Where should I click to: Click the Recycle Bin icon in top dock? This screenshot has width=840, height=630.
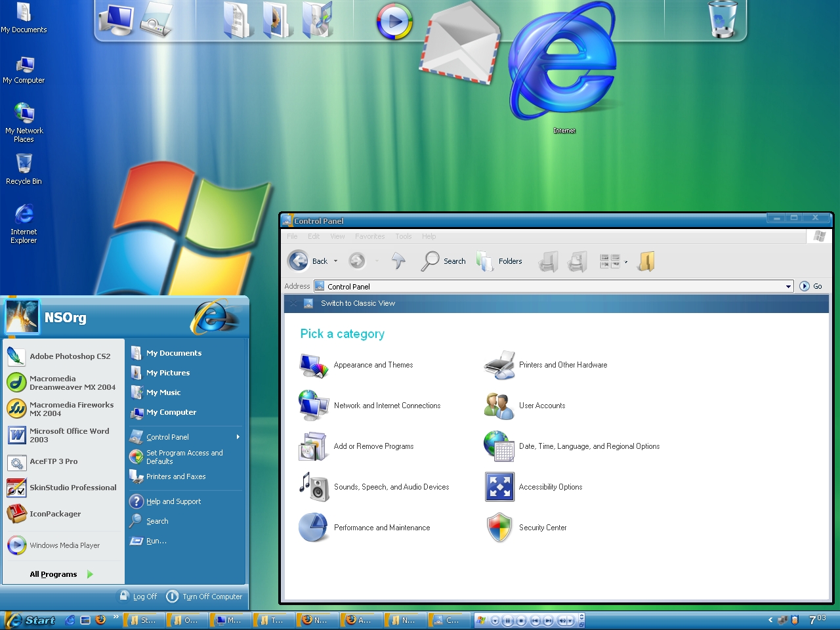coord(723,20)
